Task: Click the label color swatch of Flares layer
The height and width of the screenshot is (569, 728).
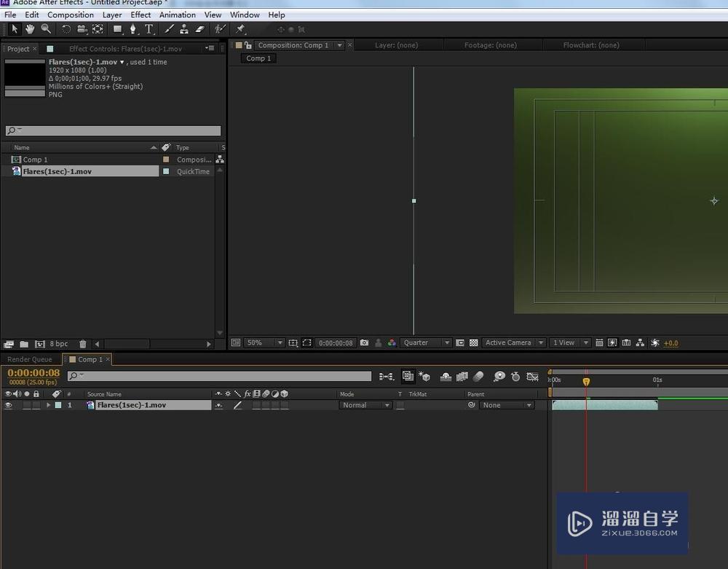Action: pyautogui.click(x=58, y=405)
